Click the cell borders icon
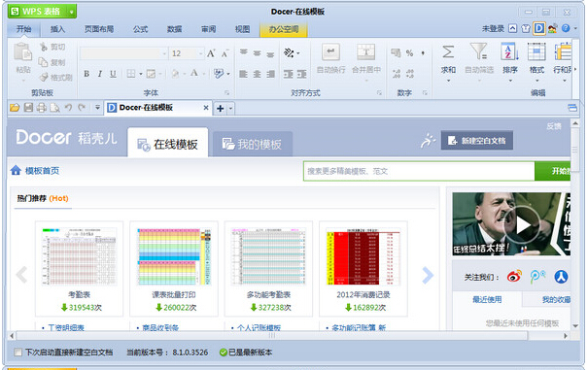This screenshot has width=588, height=370. pyautogui.click(x=131, y=74)
